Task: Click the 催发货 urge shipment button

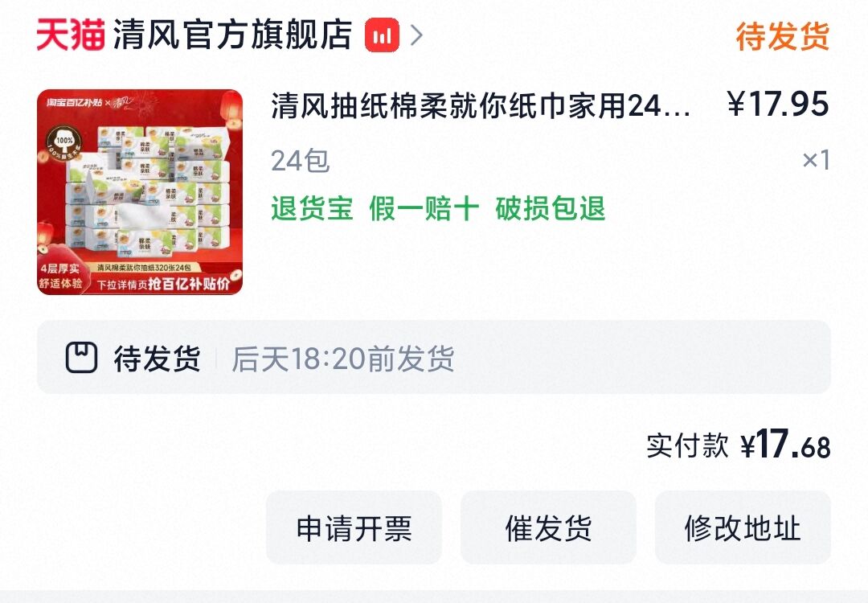Action: (x=549, y=527)
